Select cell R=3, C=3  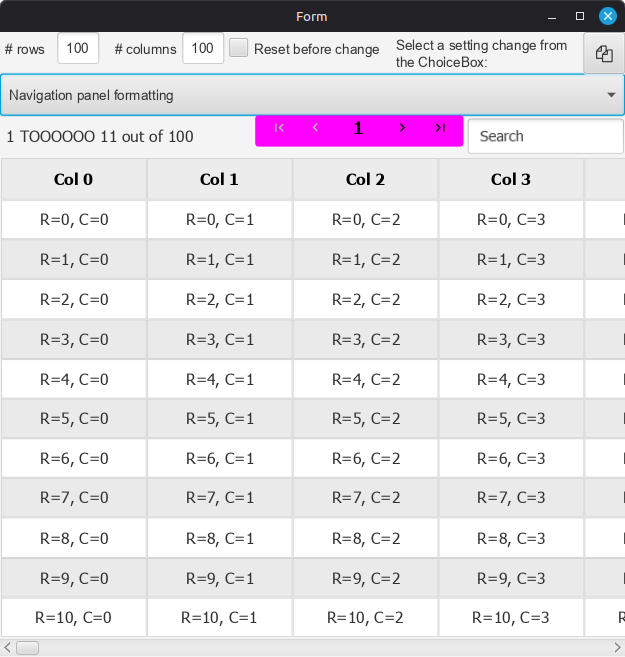point(511,339)
